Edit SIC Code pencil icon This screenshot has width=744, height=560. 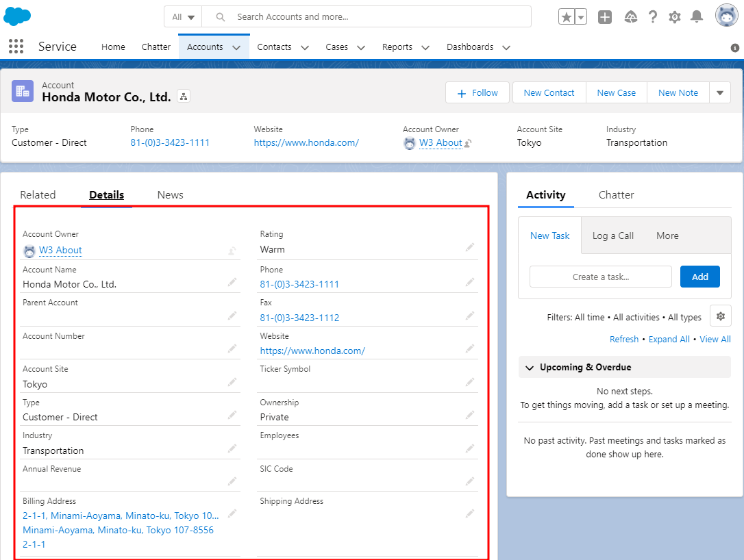[x=470, y=481]
